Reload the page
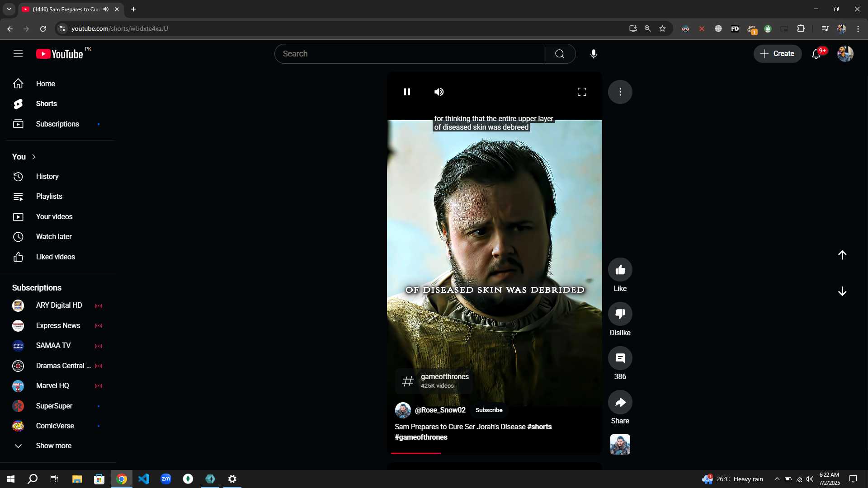Image resolution: width=868 pixels, height=488 pixels. pos(43,28)
